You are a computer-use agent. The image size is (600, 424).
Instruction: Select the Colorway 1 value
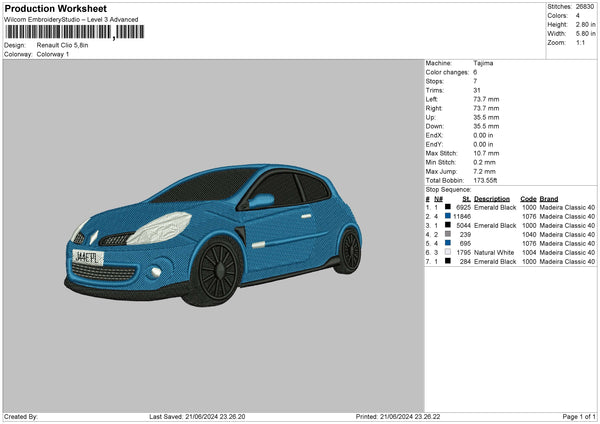54,54
